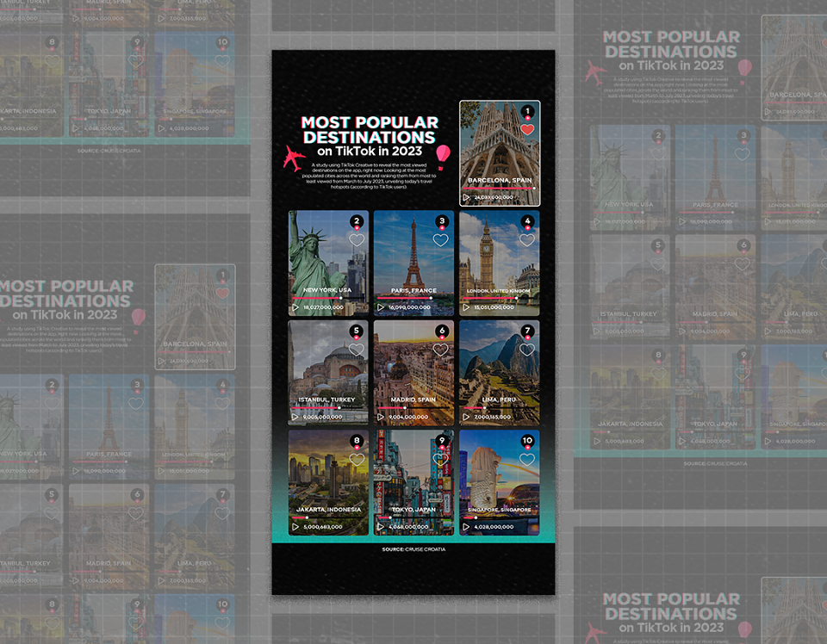Open the Lima, Peru Machu Picchu thumbnail
This screenshot has width=827, height=644.
pyautogui.click(x=500, y=373)
